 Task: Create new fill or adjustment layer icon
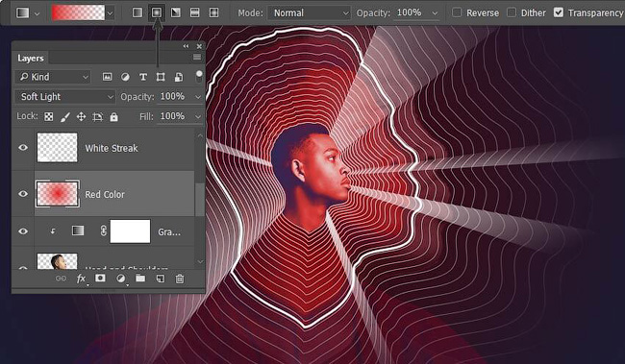click(121, 279)
